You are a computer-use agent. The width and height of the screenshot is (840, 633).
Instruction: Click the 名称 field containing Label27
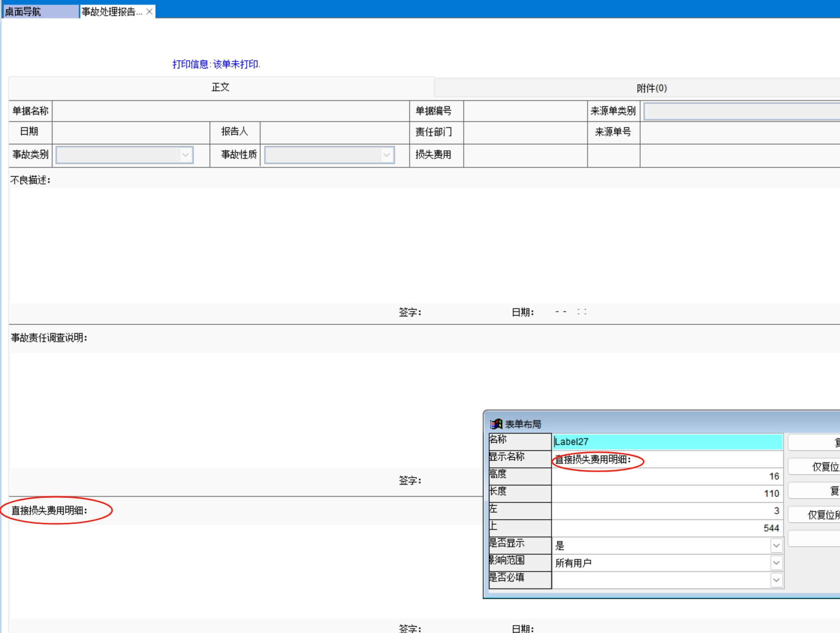tap(667, 442)
